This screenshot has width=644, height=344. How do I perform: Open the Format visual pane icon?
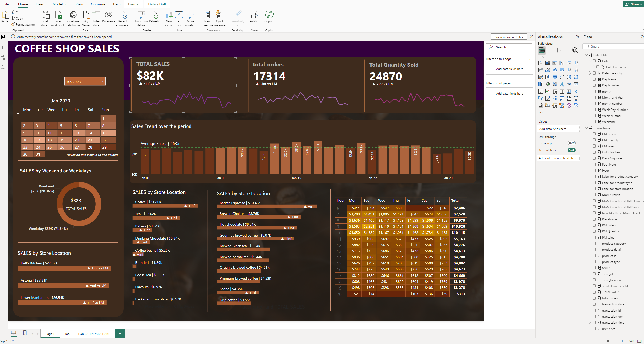(x=558, y=51)
